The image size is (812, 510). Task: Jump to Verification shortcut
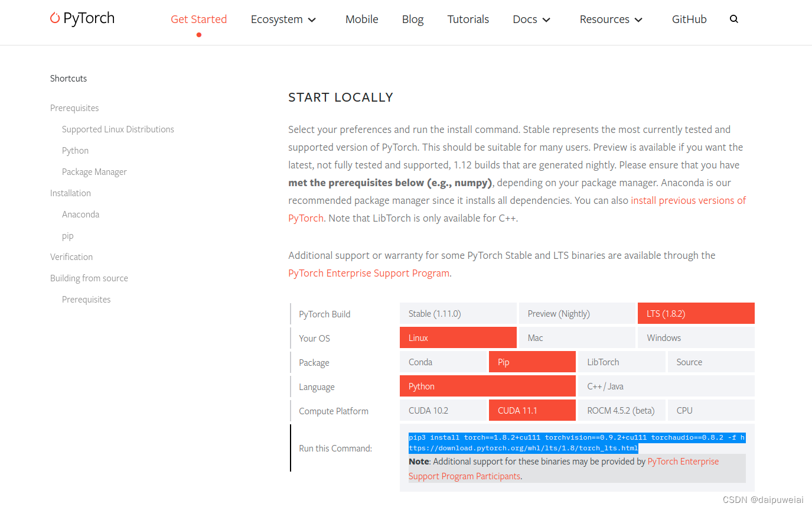pyautogui.click(x=71, y=257)
